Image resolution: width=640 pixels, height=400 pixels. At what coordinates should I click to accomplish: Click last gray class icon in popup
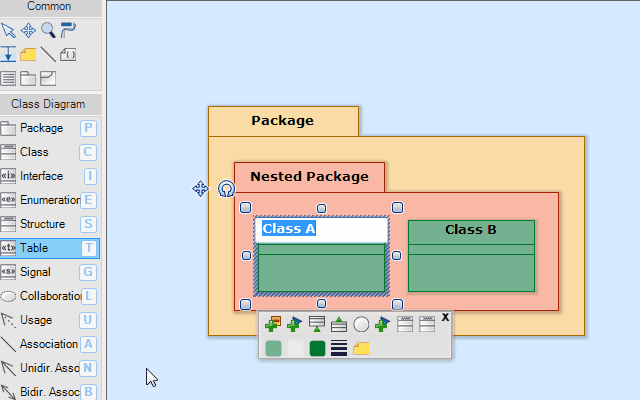(x=427, y=324)
